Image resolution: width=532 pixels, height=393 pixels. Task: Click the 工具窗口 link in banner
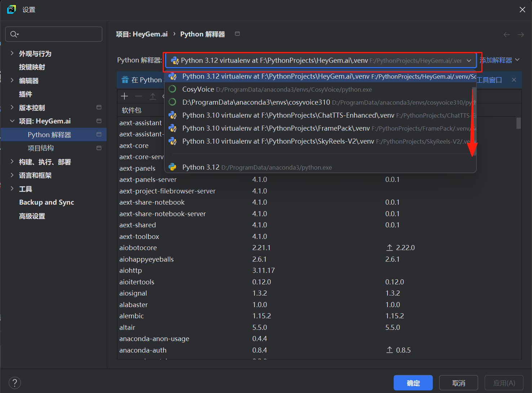point(489,80)
